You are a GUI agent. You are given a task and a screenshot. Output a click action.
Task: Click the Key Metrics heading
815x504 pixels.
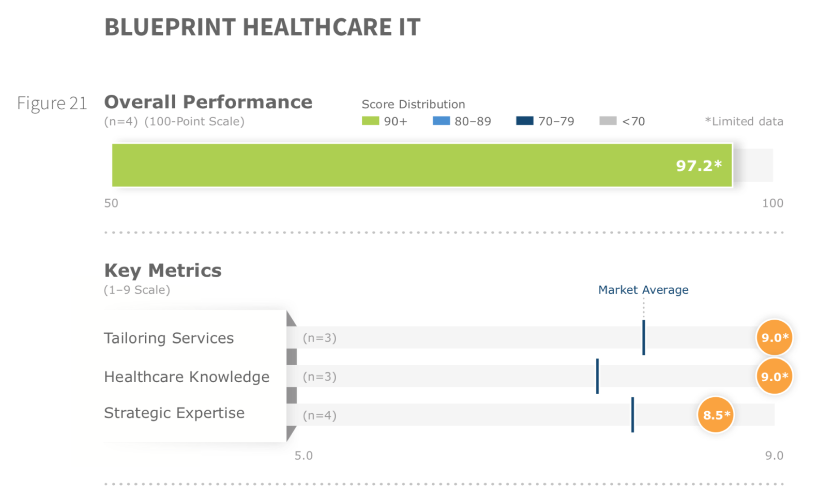click(x=163, y=271)
